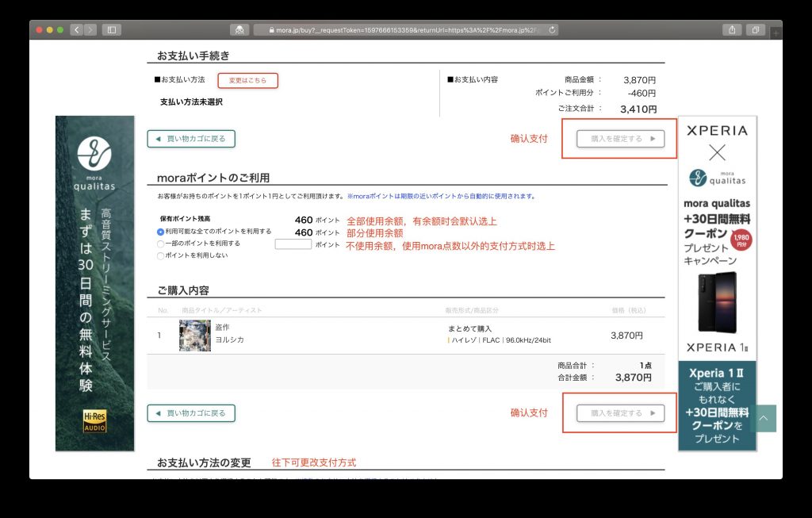The width and height of the screenshot is (812, 518).
Task: Go back with Safari's back arrow
Action: (x=77, y=30)
